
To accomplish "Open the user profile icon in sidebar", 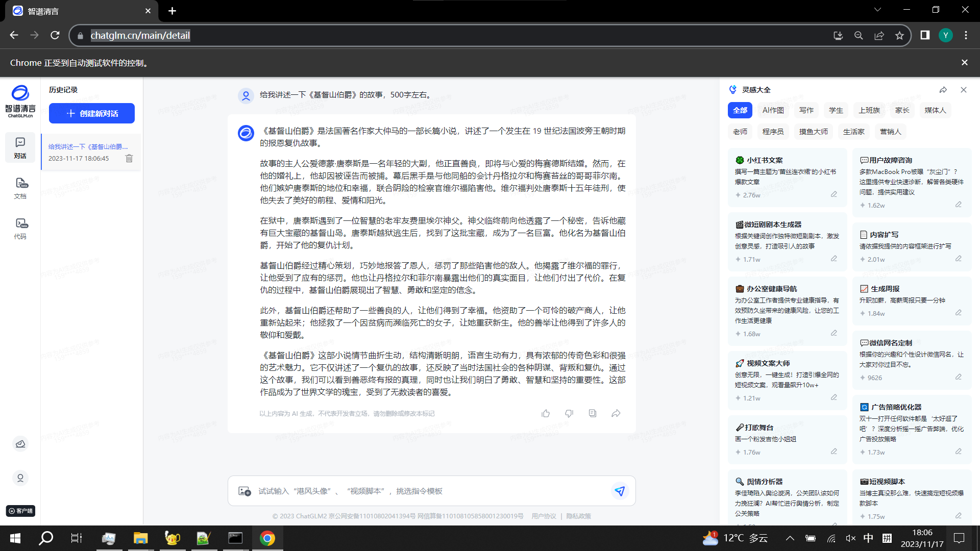I will click(20, 478).
